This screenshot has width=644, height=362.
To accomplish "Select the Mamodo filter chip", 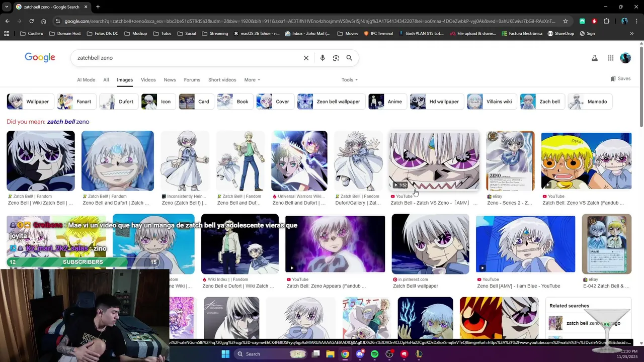I will click(x=590, y=102).
